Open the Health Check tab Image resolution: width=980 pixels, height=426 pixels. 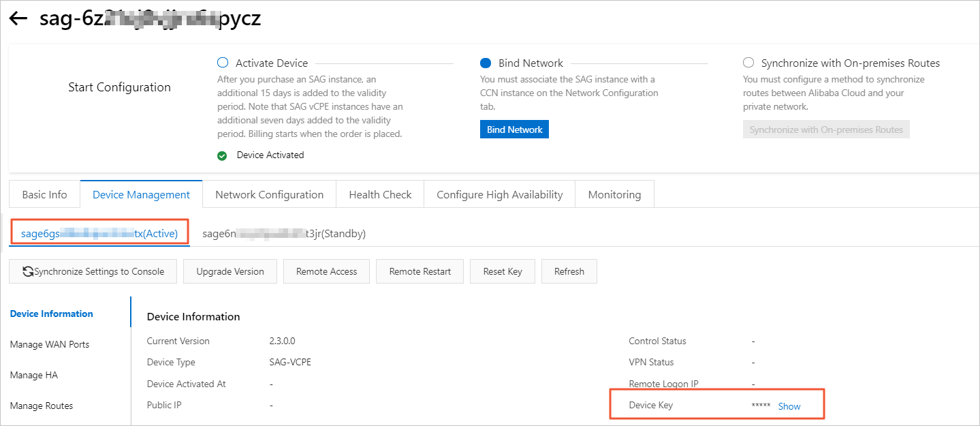[380, 194]
